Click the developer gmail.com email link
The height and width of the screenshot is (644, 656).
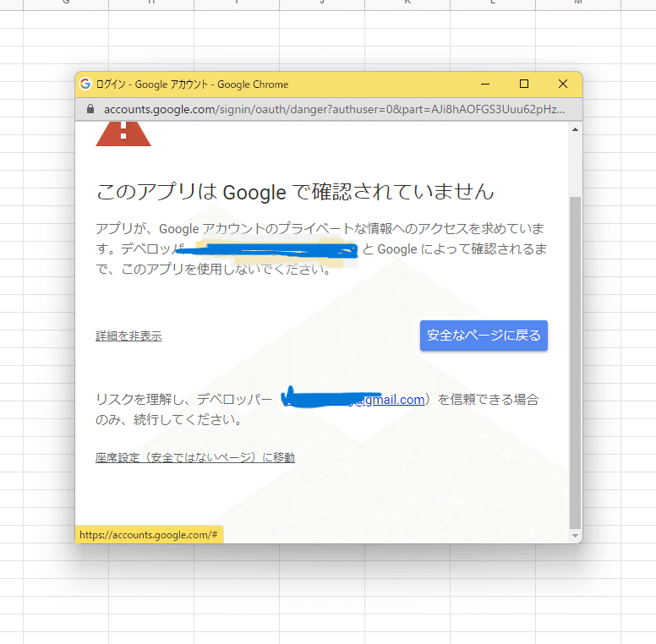[x=353, y=400]
